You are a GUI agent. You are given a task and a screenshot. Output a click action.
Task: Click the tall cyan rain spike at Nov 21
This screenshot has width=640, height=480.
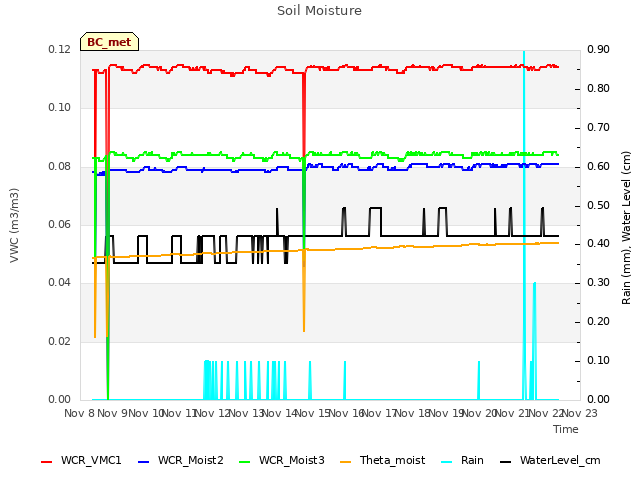(524, 224)
